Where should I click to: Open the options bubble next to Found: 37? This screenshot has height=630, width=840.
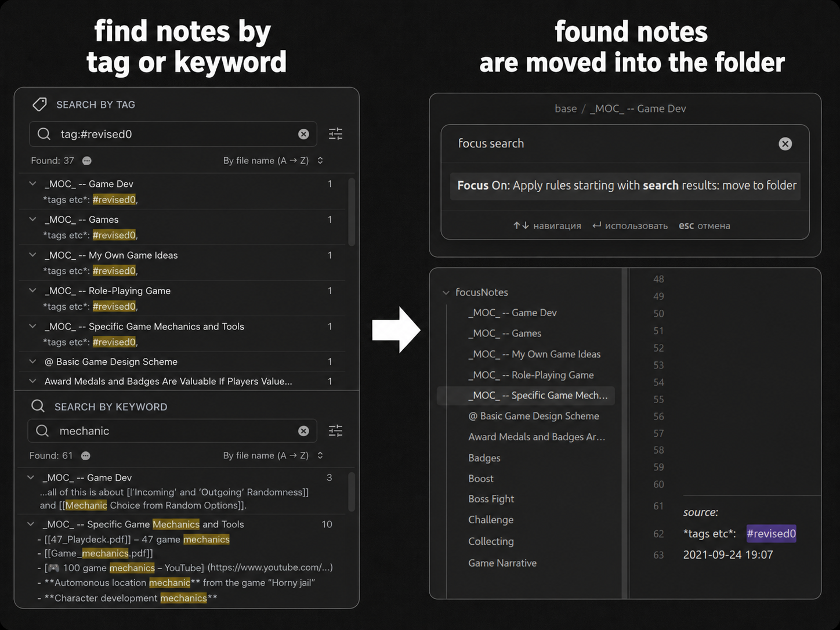pyautogui.click(x=87, y=161)
